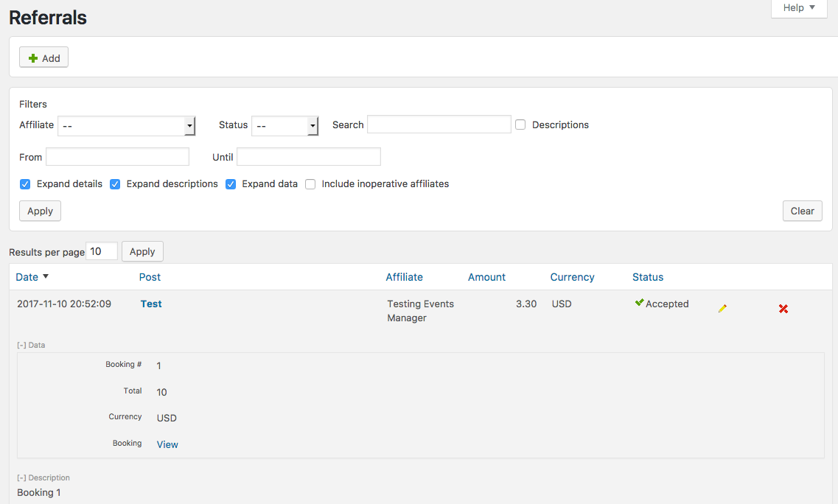Click the yellow pencil edit icon
This screenshot has height=504, width=838.
(722, 309)
